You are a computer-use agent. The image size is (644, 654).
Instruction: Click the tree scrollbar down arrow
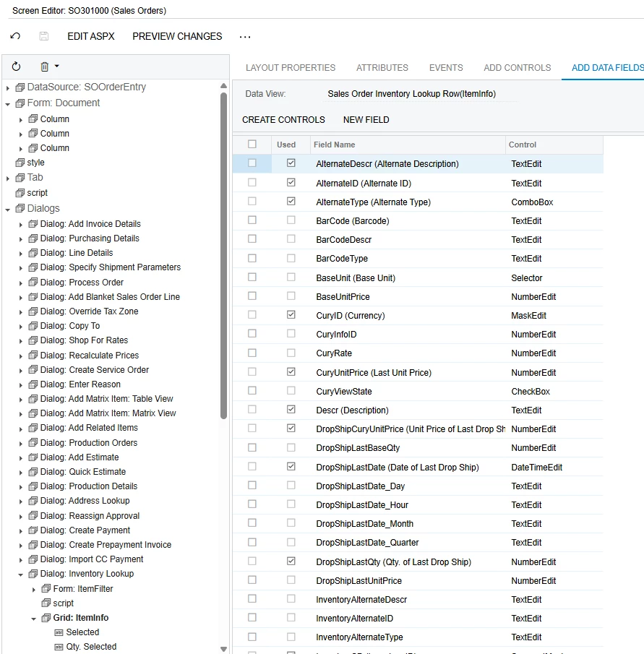click(223, 649)
